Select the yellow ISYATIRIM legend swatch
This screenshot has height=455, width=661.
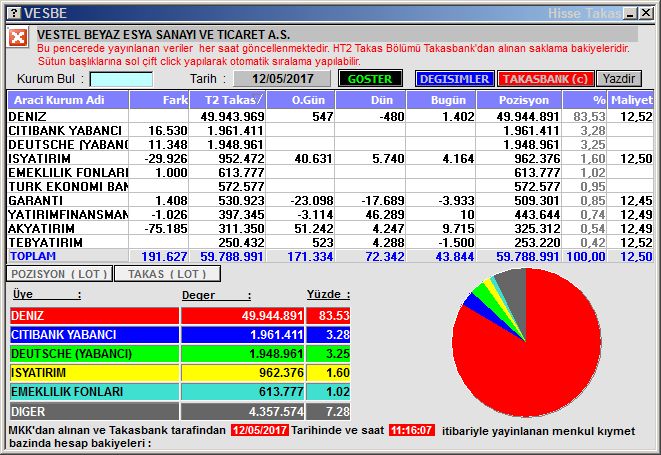pyautogui.click(x=94, y=373)
